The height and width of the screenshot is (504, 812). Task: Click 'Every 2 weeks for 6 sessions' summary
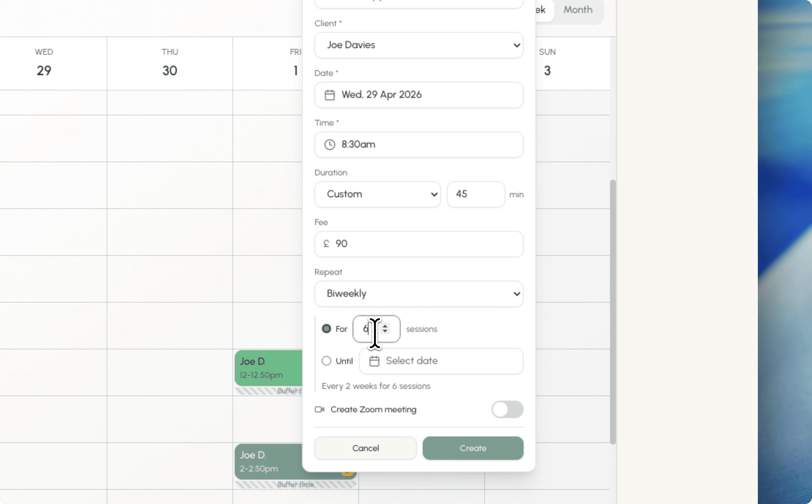click(x=376, y=386)
